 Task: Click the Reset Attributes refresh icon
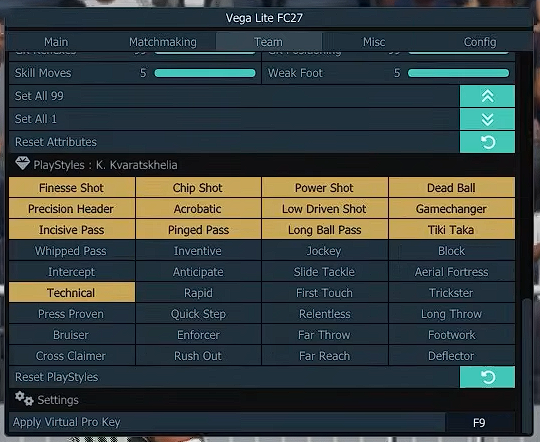pos(487,142)
